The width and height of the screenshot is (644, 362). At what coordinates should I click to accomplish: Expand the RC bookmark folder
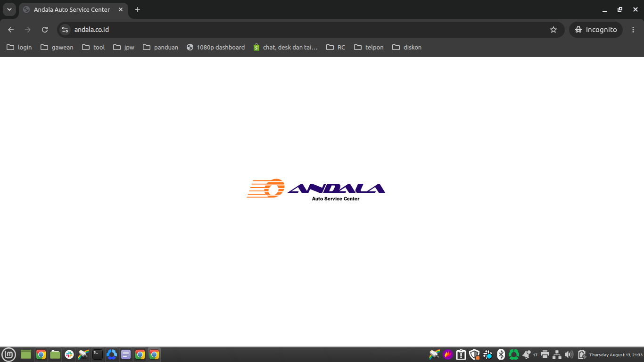[336, 47]
